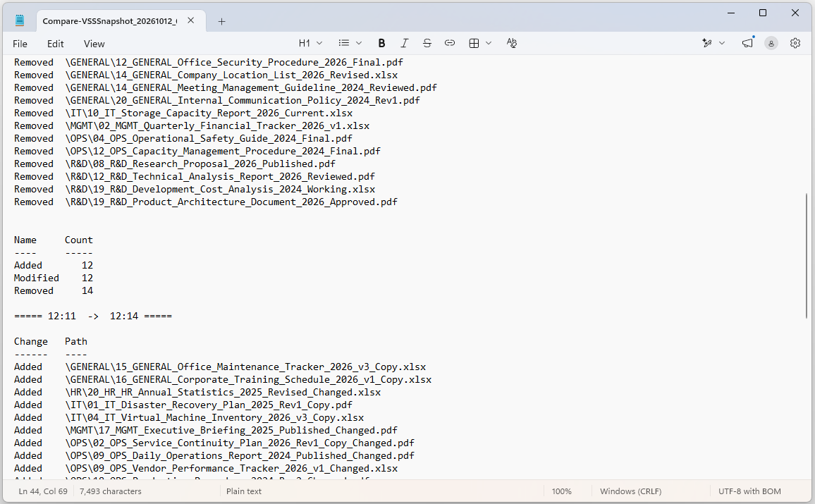Open the File menu
Viewport: 815px width, 504px height.
coord(20,44)
